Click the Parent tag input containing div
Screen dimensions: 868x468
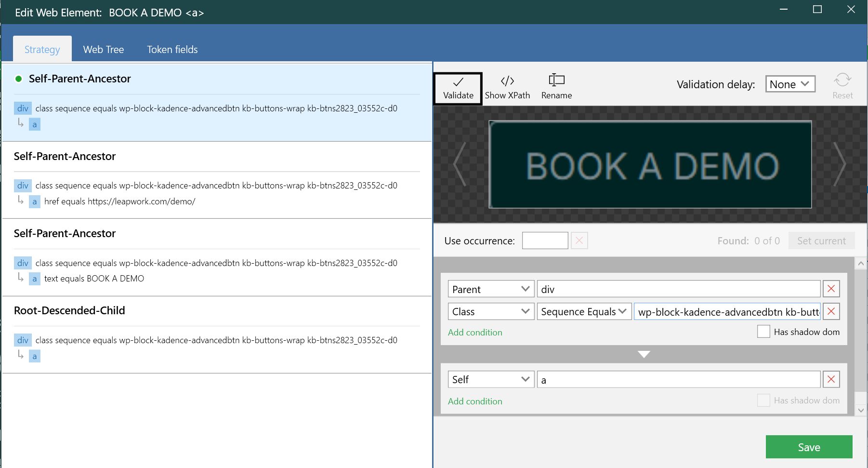[x=679, y=289]
